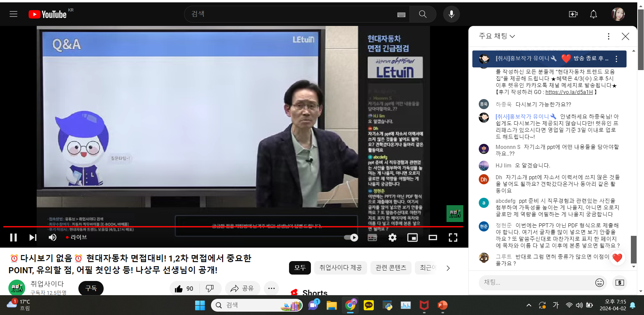Open the McAfee taskbar icon

pos(424,305)
